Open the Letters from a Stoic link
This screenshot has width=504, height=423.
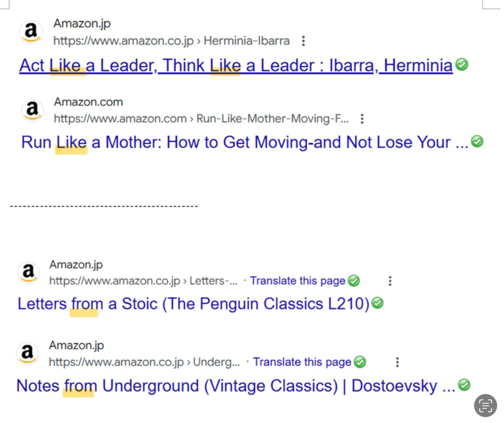tap(193, 304)
